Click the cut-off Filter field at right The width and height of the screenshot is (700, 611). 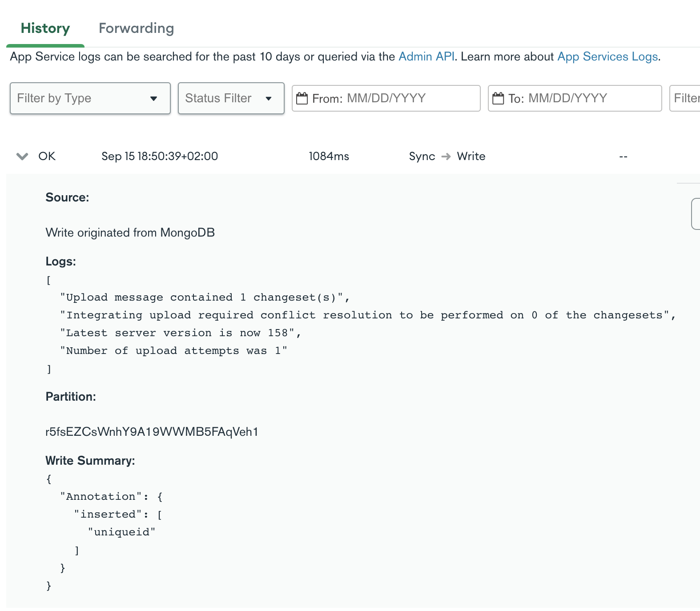point(686,98)
